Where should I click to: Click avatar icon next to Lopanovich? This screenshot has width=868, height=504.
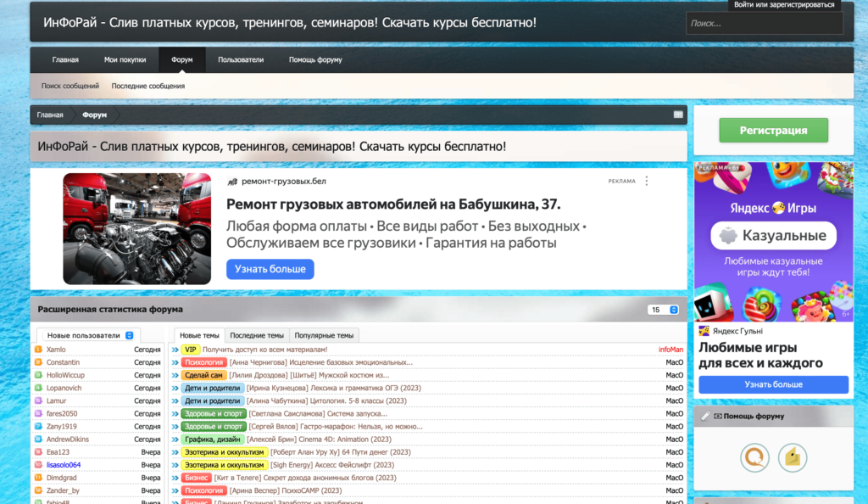click(38, 388)
